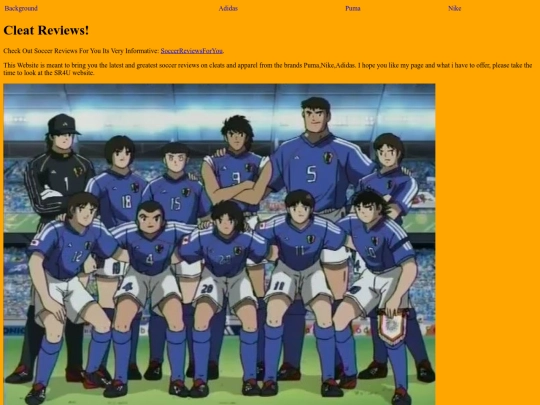Click the 'Check Out Soccer Reviews' text
The image size is (540, 405).
point(81,51)
